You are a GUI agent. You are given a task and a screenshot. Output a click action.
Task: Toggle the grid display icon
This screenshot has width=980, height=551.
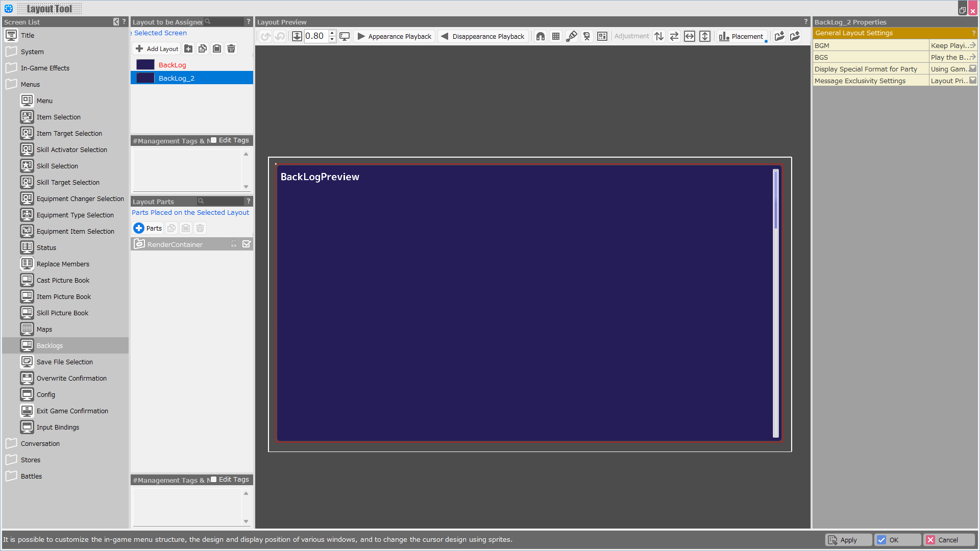pyautogui.click(x=556, y=36)
